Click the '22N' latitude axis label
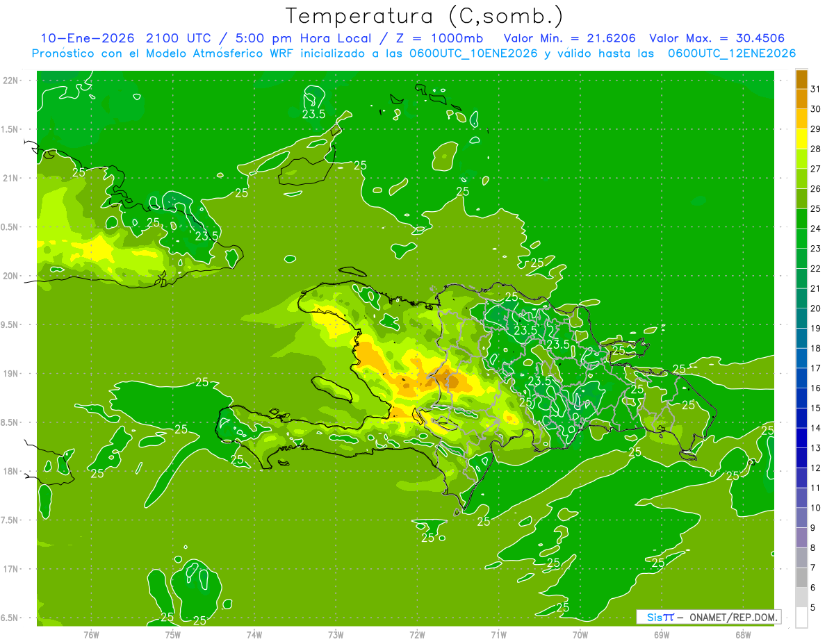 pyautogui.click(x=10, y=81)
